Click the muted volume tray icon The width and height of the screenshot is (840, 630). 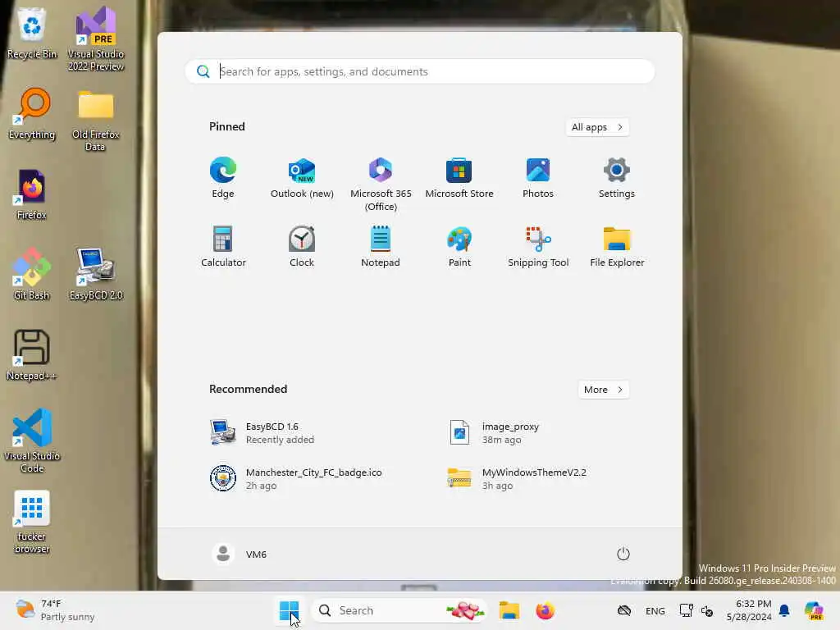click(707, 610)
